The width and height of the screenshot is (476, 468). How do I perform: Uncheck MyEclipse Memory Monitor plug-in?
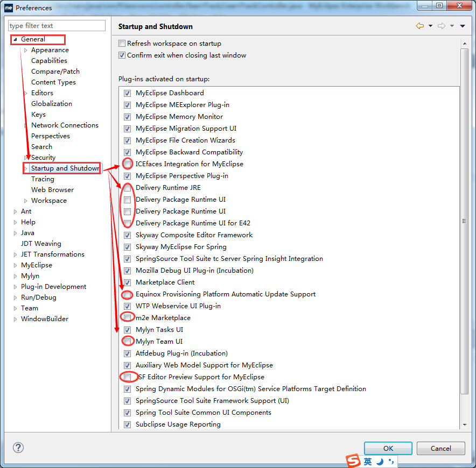[x=128, y=117]
